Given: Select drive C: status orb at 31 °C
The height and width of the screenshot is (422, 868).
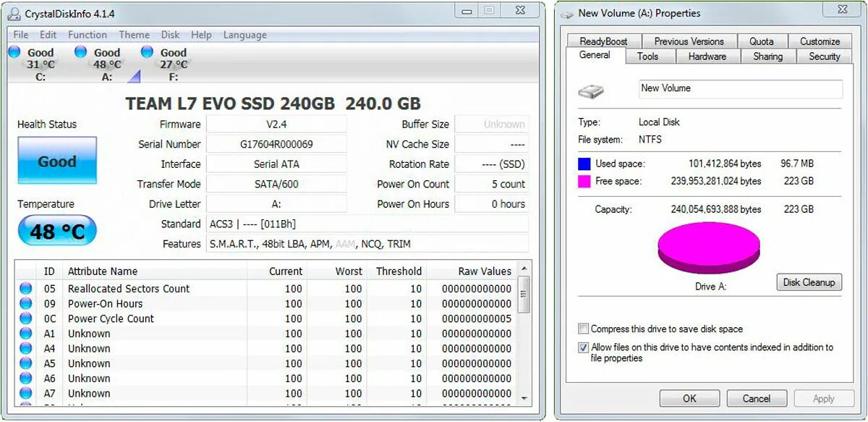Looking at the screenshot, I should coord(14,52).
